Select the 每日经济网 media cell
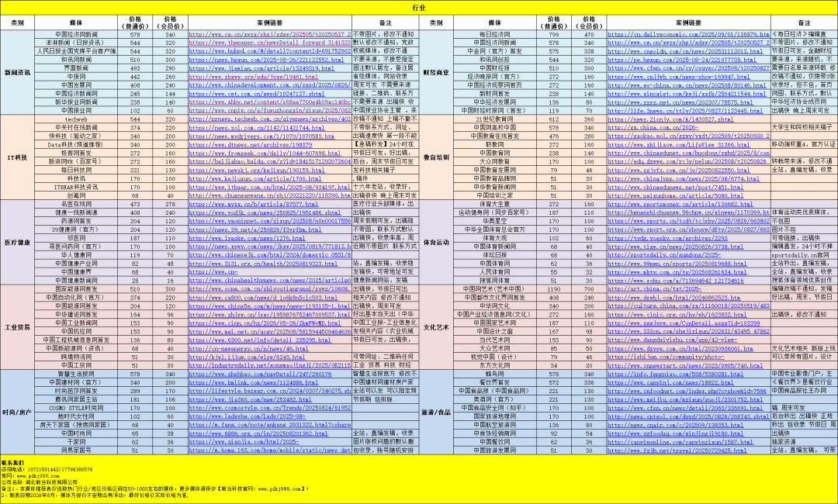Image resolution: width=838 pixels, height=504 pixels. [495, 34]
